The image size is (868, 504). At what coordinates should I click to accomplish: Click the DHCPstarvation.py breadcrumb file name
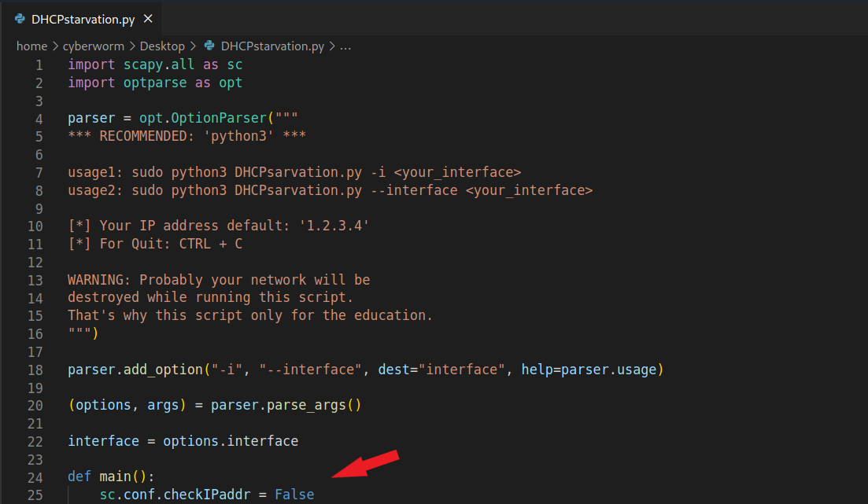coord(272,46)
